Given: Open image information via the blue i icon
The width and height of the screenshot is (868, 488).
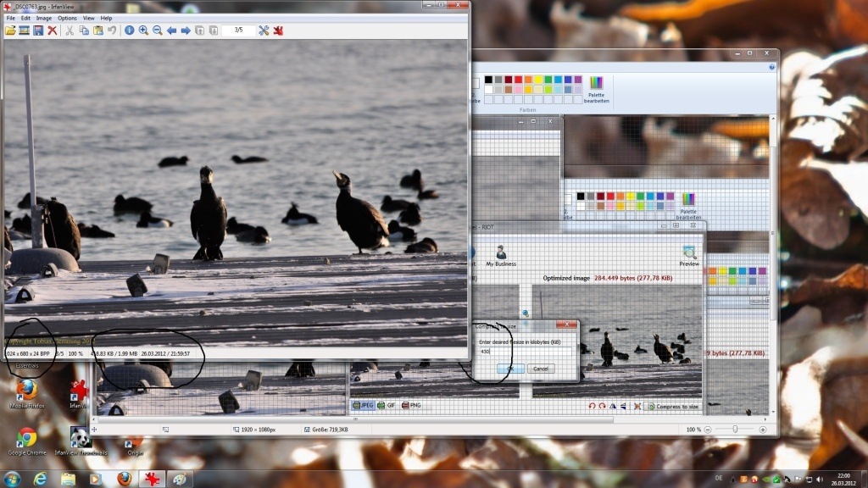Looking at the screenshot, I should [129, 30].
